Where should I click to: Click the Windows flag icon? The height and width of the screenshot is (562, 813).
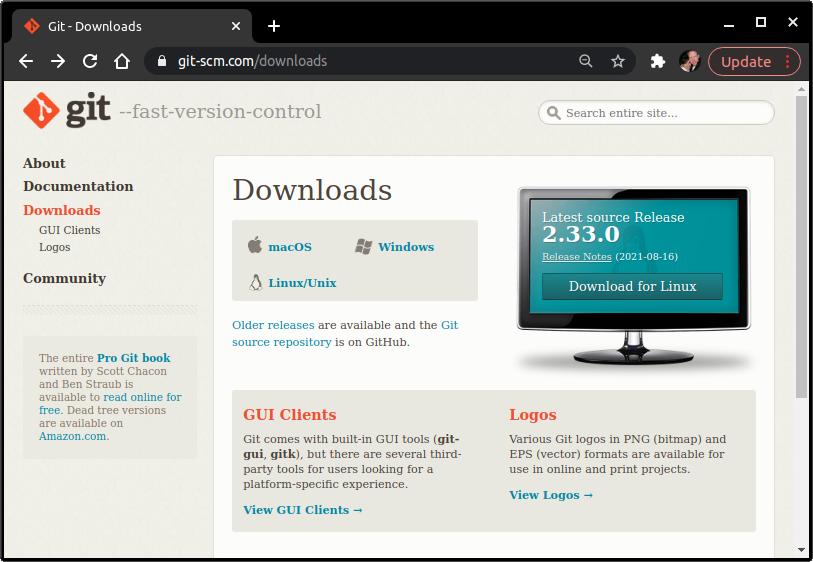click(363, 247)
